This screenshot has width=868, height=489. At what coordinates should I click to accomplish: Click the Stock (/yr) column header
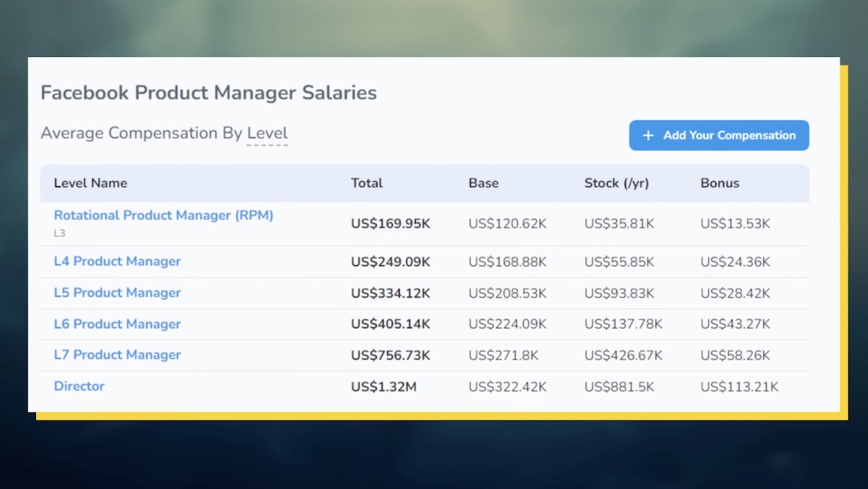point(616,183)
